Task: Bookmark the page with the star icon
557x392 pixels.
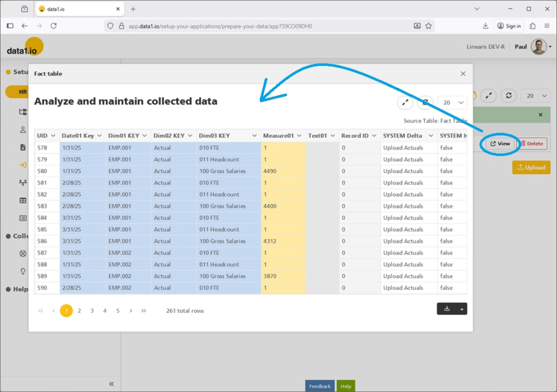Action: (429, 25)
